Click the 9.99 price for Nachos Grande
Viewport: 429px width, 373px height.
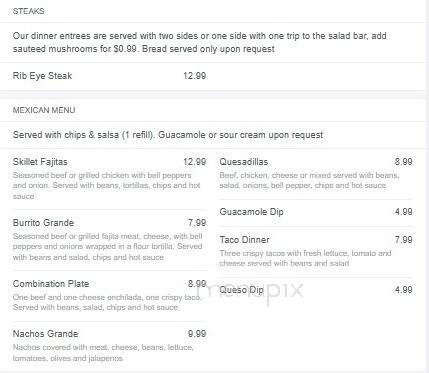(x=197, y=334)
